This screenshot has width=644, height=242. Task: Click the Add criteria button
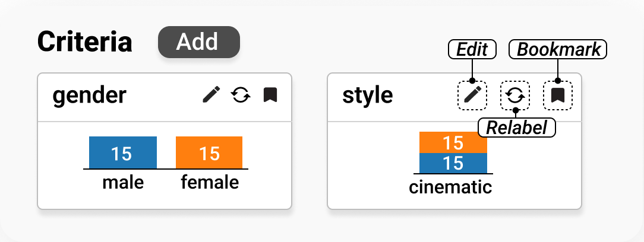198,42
